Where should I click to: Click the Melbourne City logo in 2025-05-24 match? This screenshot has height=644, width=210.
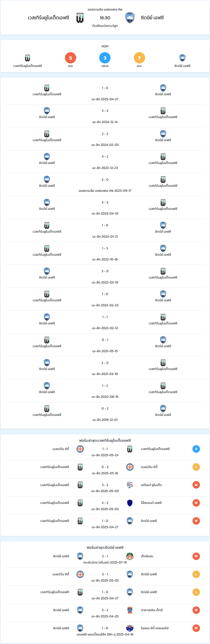80,449
